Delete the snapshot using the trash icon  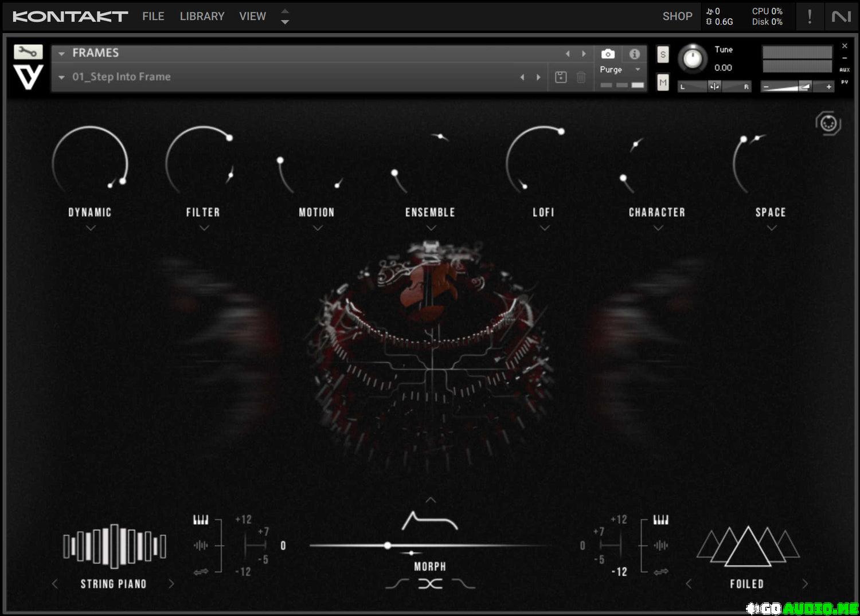tap(581, 77)
